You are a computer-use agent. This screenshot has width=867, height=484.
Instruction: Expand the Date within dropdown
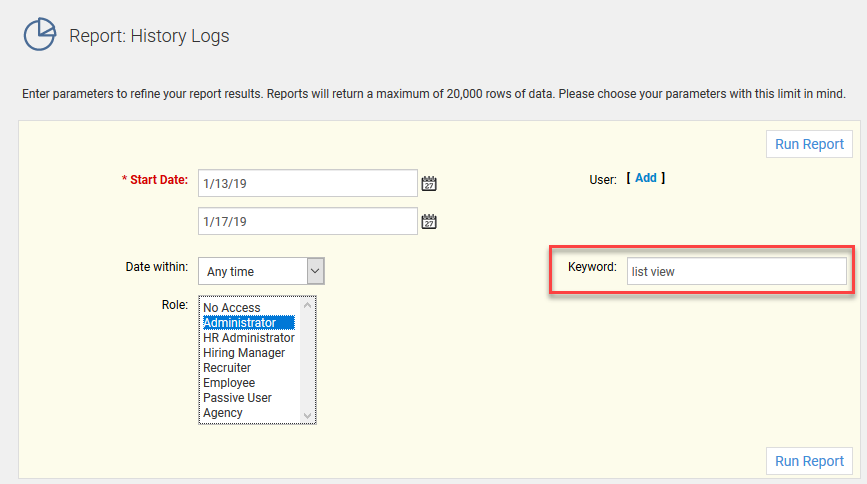(x=314, y=271)
